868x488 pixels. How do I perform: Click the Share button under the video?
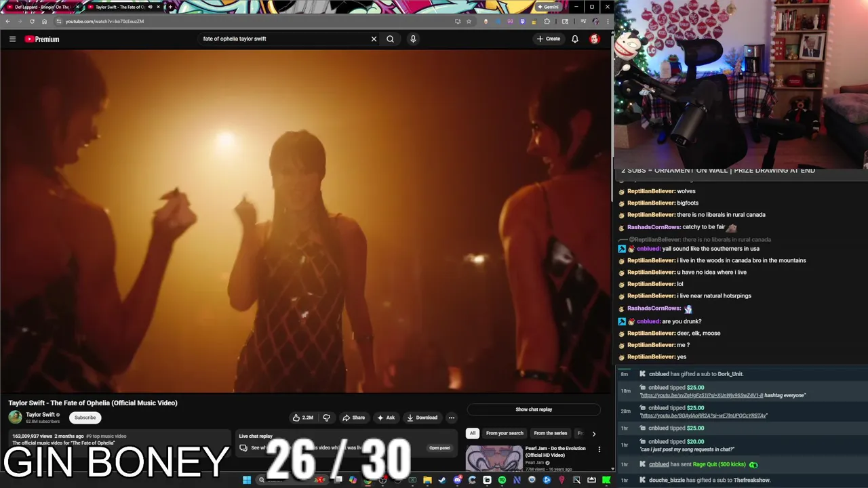(x=354, y=418)
